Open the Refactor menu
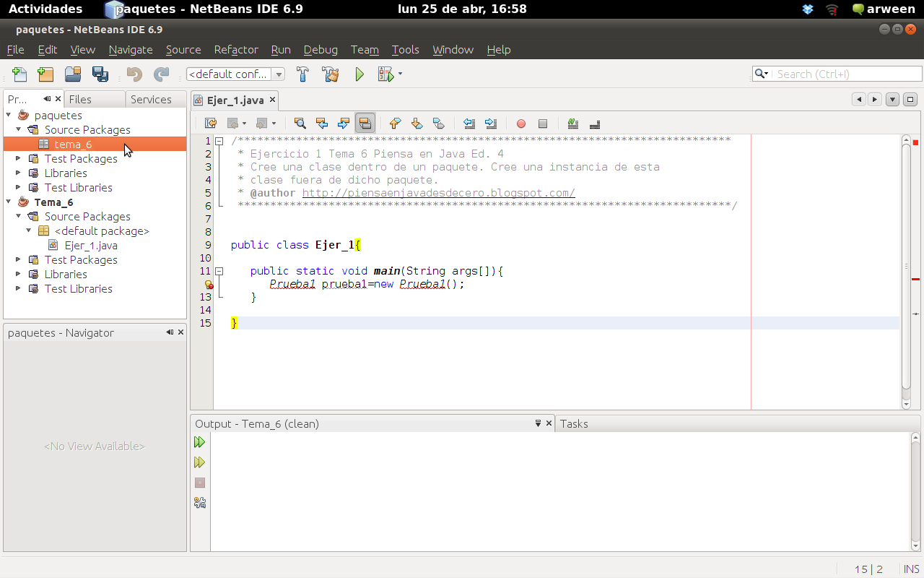Screen dimensions: 924x578 pyautogui.click(x=235, y=50)
